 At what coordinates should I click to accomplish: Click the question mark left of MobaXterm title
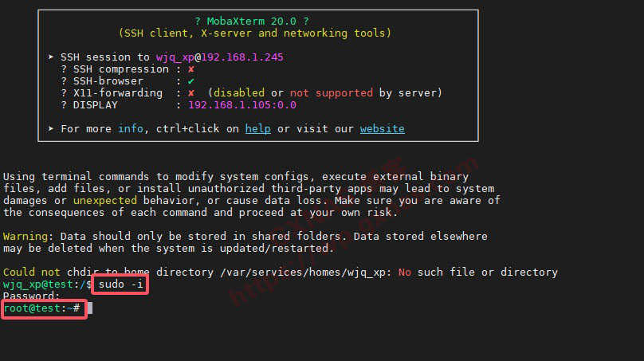point(198,21)
